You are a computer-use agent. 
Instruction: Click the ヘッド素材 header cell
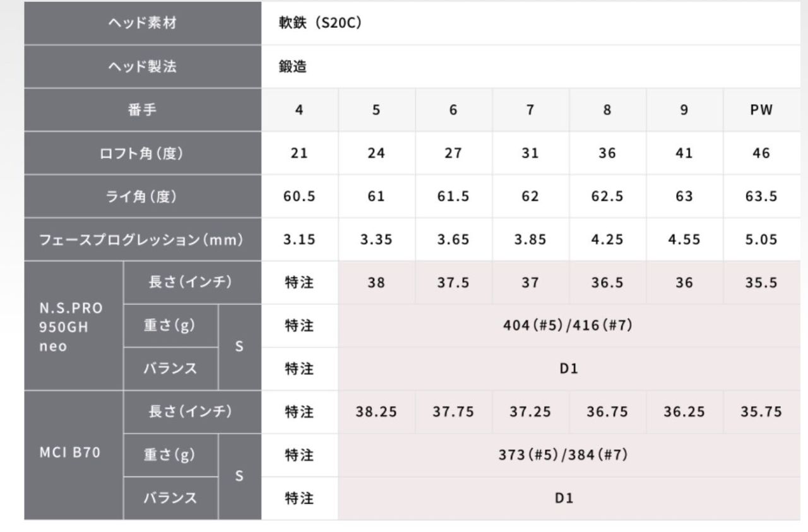pyautogui.click(x=142, y=23)
